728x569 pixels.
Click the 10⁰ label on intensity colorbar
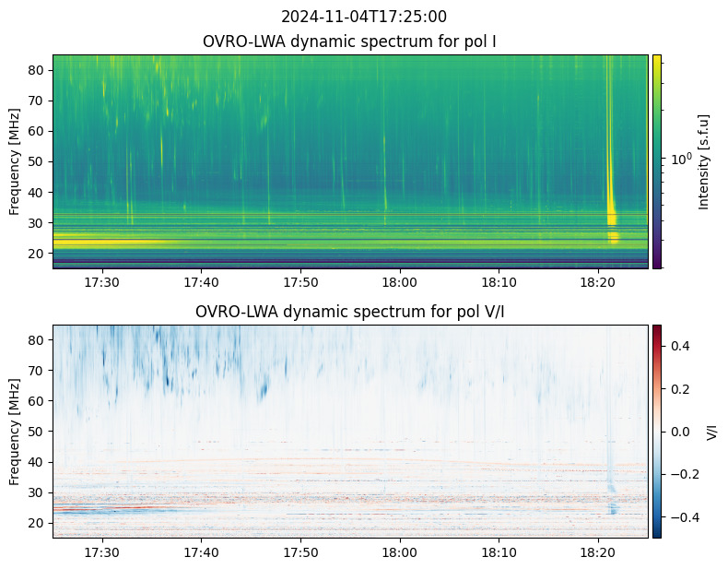point(681,160)
